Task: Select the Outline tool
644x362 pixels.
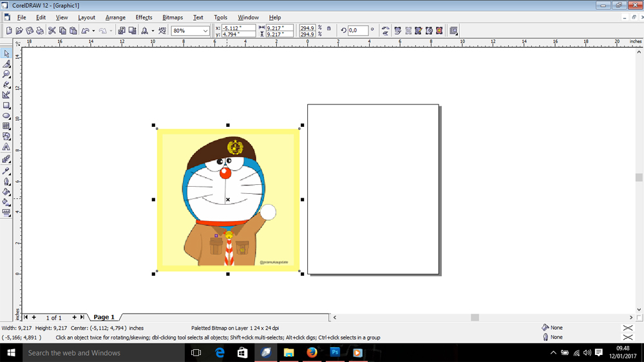Action: (x=6, y=181)
